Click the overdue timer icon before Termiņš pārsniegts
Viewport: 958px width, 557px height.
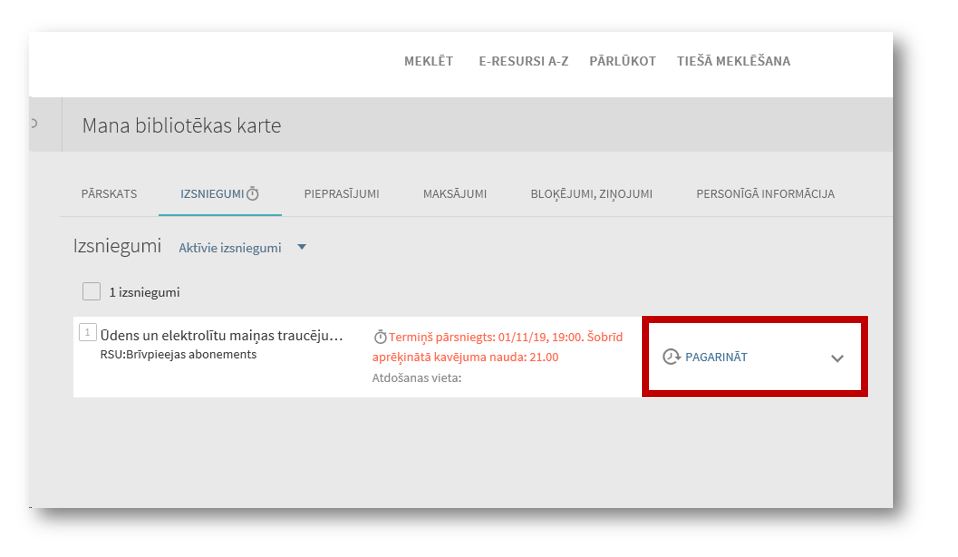point(380,337)
